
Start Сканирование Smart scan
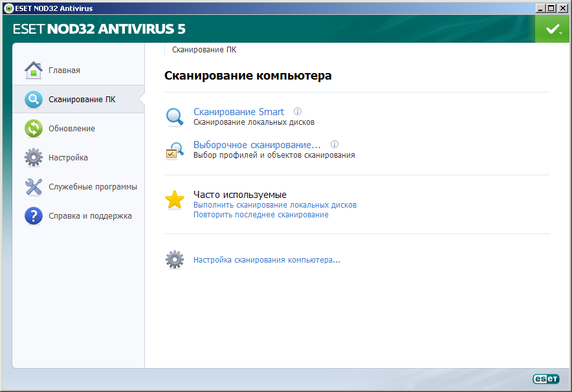click(238, 112)
